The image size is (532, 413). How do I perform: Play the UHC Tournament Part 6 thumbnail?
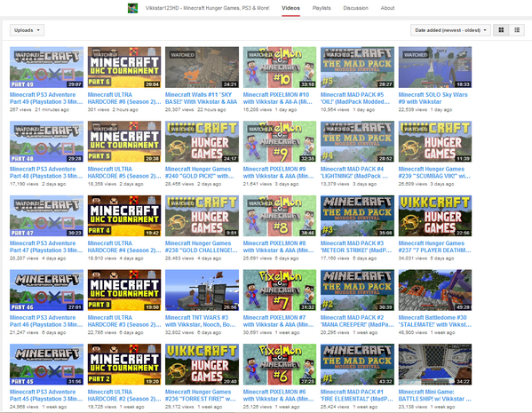(x=124, y=68)
